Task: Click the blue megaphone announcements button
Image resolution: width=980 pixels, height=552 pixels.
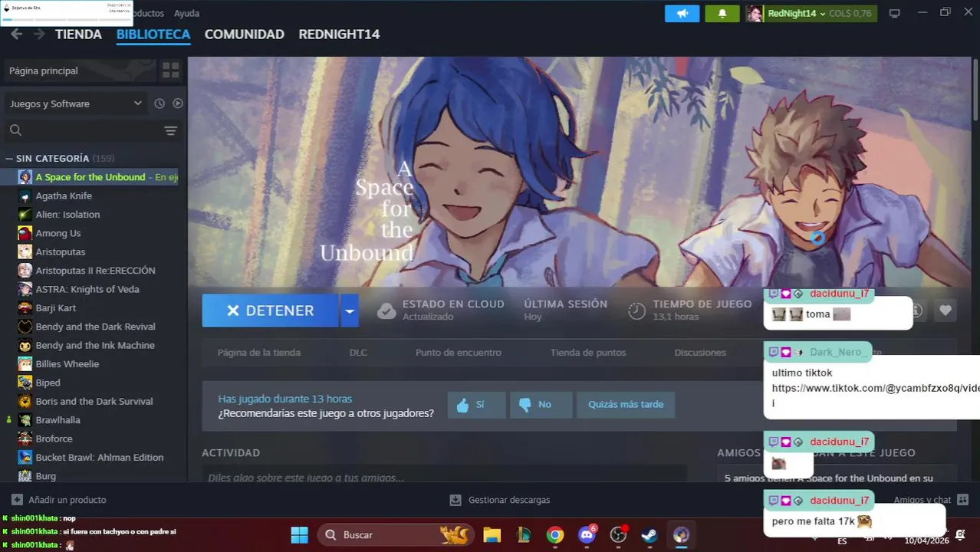Action: click(x=682, y=14)
